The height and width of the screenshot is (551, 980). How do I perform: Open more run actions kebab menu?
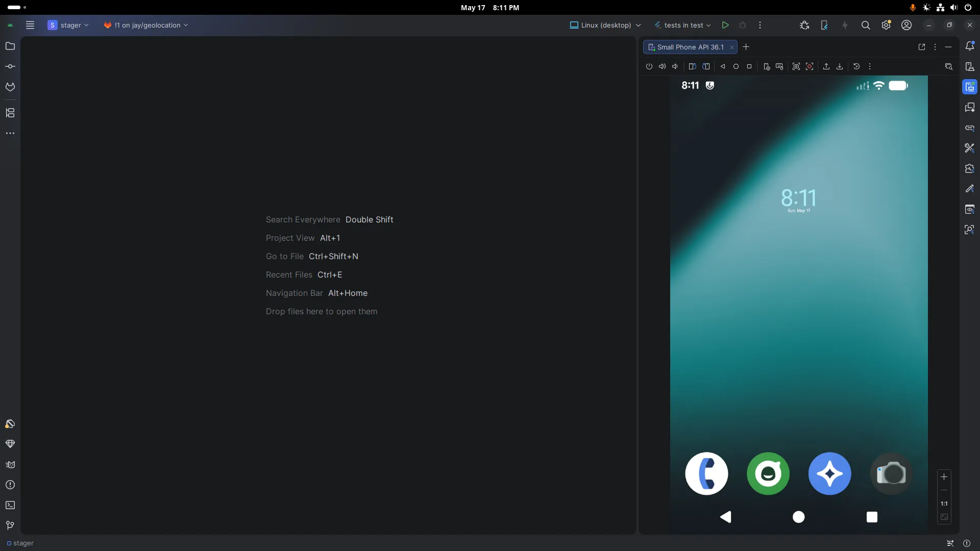(x=760, y=25)
